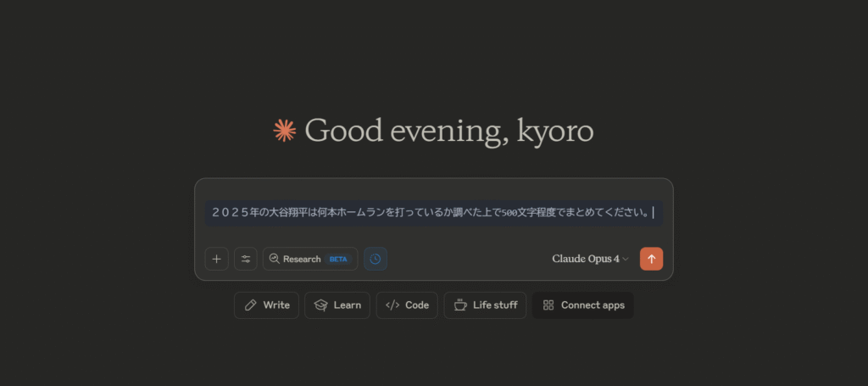
Task: Select the Write suggestion chip
Action: (x=266, y=305)
